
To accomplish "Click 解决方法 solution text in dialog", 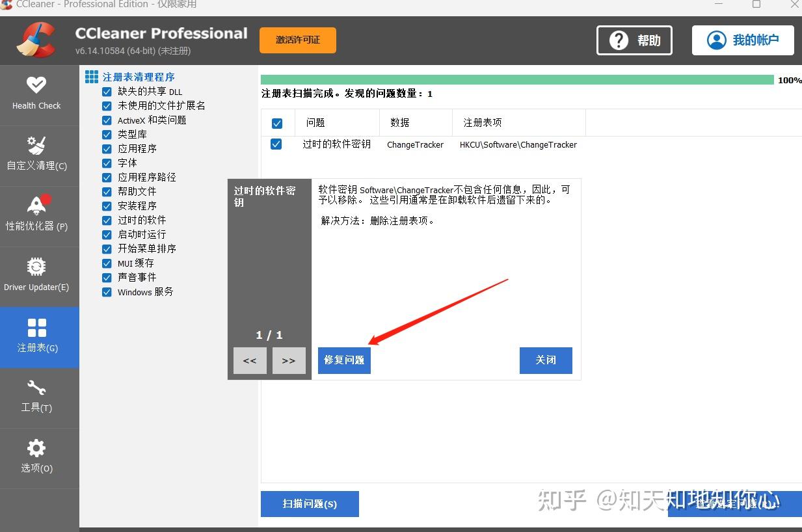I will coord(378,220).
